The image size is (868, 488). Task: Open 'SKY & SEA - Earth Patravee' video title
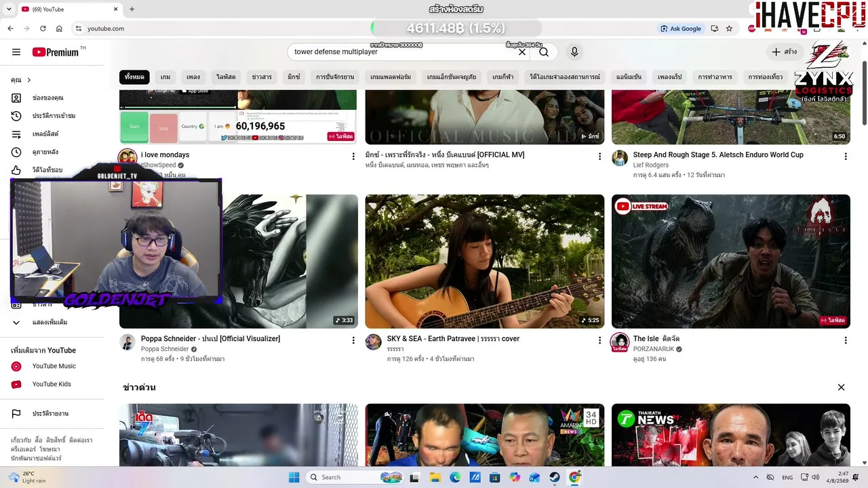point(453,338)
